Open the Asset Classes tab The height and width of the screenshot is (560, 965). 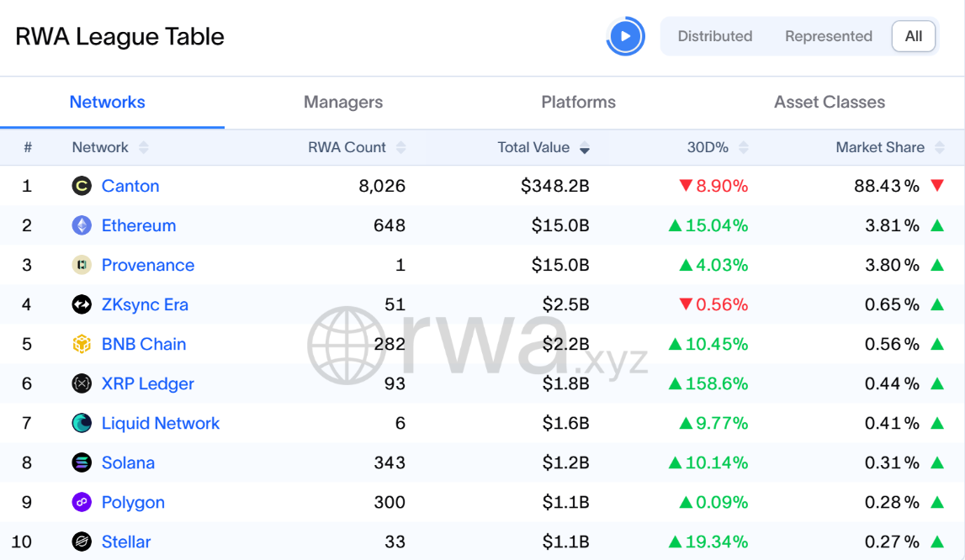pos(830,103)
